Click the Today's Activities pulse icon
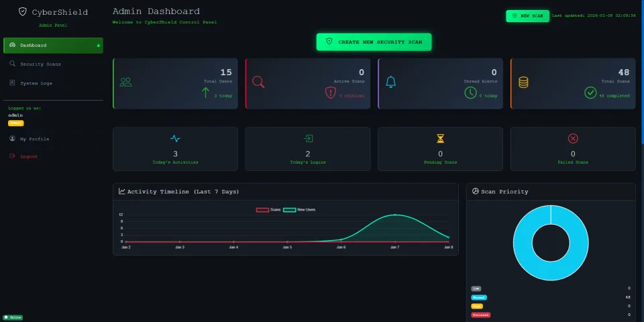Screen dimensions: 644x322 [175, 139]
